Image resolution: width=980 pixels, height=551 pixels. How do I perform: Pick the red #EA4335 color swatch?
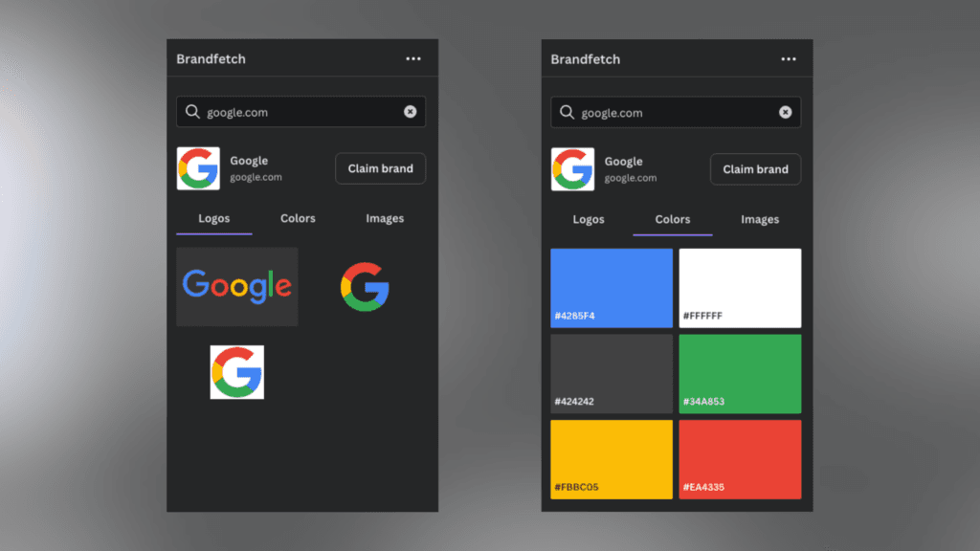pyautogui.click(x=740, y=459)
